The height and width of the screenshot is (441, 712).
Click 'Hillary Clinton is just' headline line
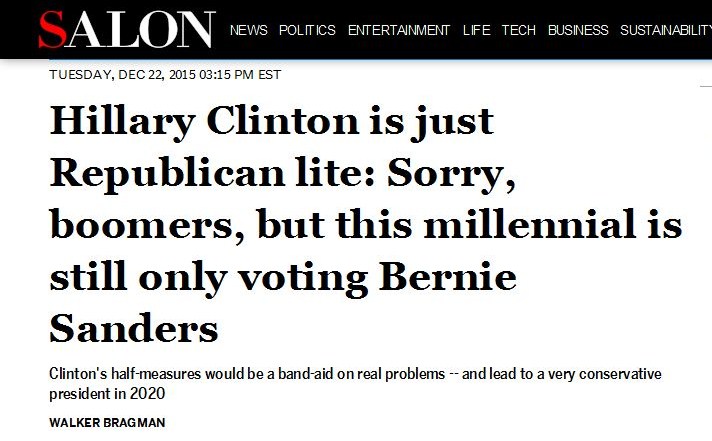click(272, 122)
